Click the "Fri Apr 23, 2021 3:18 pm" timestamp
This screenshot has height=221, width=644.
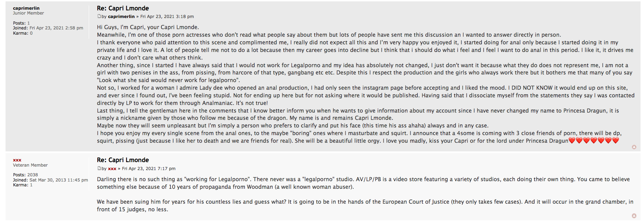167,17
